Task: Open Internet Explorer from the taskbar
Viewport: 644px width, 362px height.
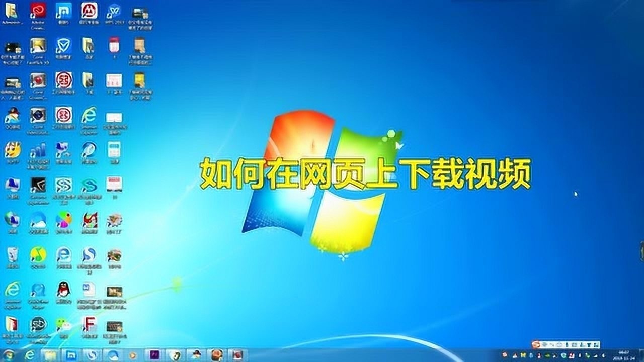Action: (x=30, y=355)
